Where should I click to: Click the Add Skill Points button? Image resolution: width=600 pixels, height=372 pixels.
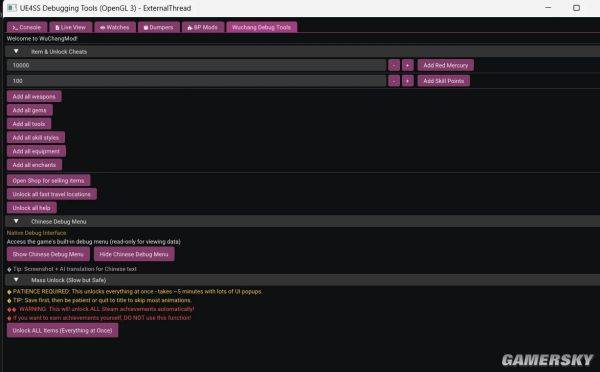tap(443, 81)
